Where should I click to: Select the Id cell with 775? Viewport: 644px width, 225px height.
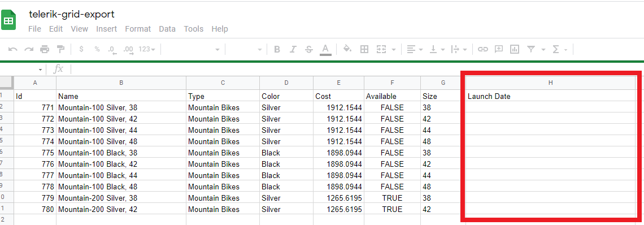point(35,153)
